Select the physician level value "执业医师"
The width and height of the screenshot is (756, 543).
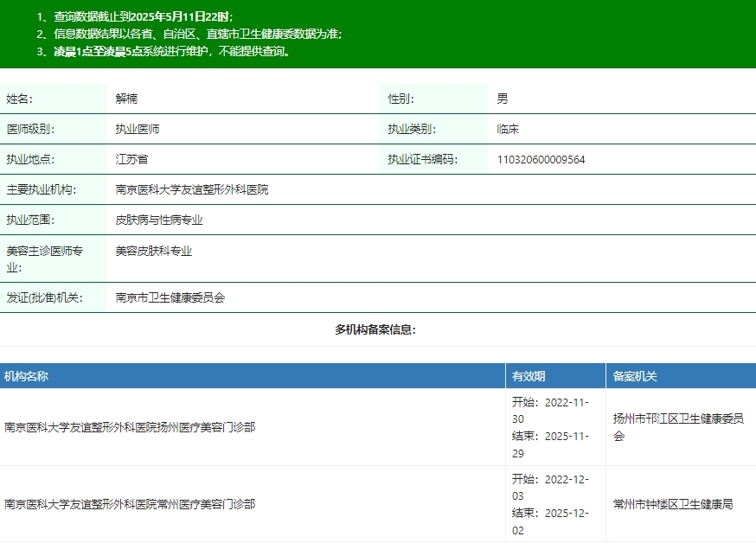click(138, 129)
